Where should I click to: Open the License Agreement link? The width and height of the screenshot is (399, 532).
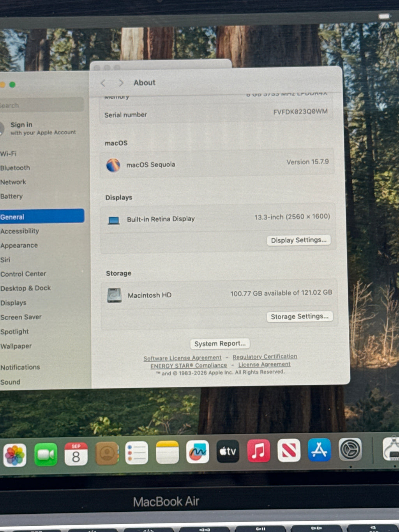[264, 364]
